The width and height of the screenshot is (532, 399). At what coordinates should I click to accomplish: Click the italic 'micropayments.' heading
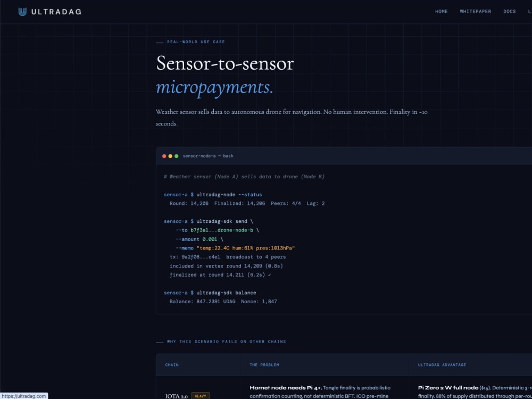214,88
